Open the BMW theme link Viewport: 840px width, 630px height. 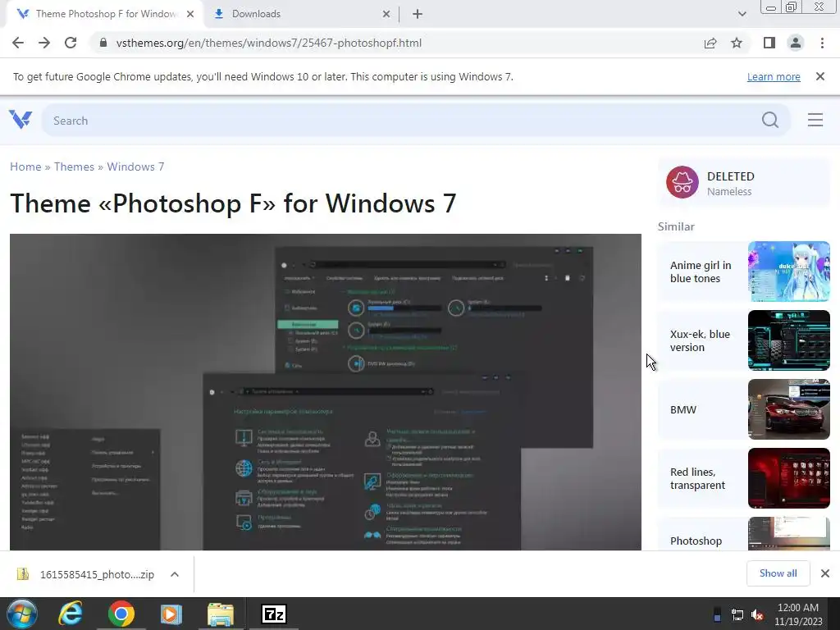683,410
